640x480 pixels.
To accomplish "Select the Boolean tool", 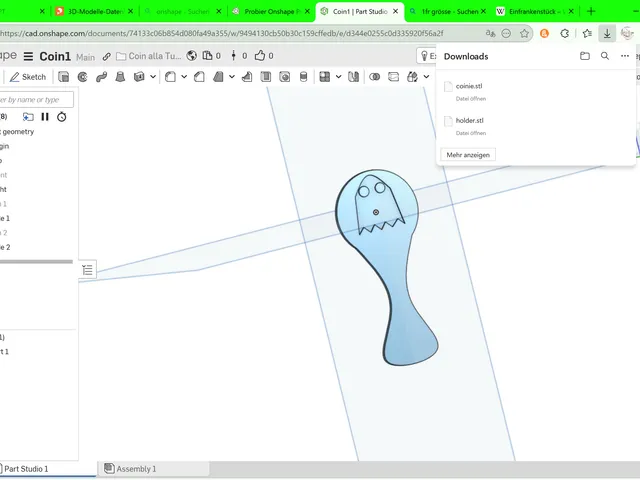I will 374,77.
